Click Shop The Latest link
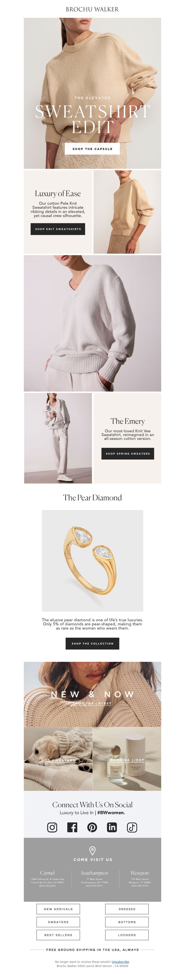Image resolution: width=185 pixels, height=980 pixels. coord(92,704)
